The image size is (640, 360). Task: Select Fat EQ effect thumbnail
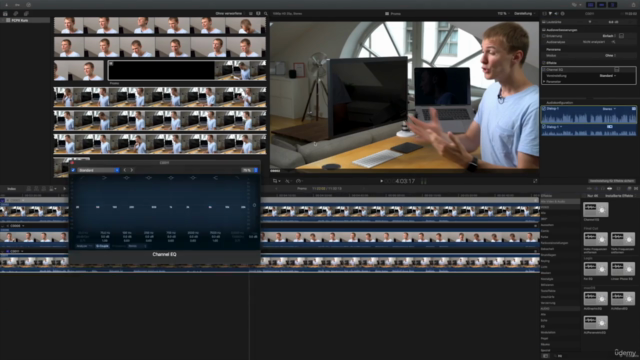point(596,269)
